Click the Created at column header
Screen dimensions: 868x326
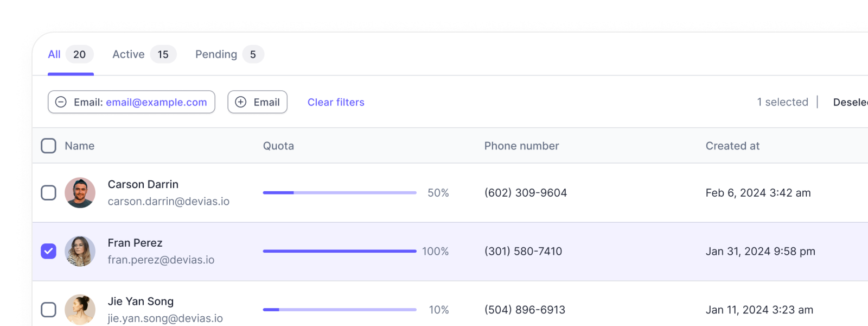(x=732, y=146)
